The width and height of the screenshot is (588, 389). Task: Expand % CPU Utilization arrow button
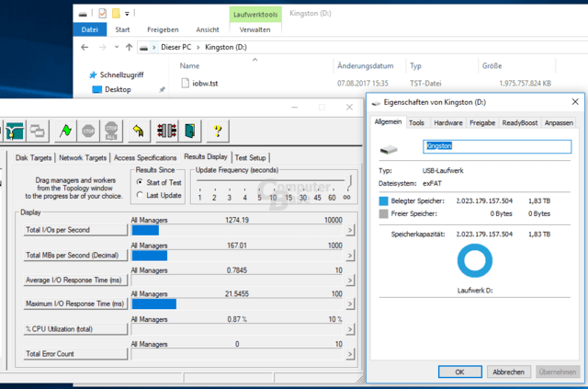pos(350,329)
